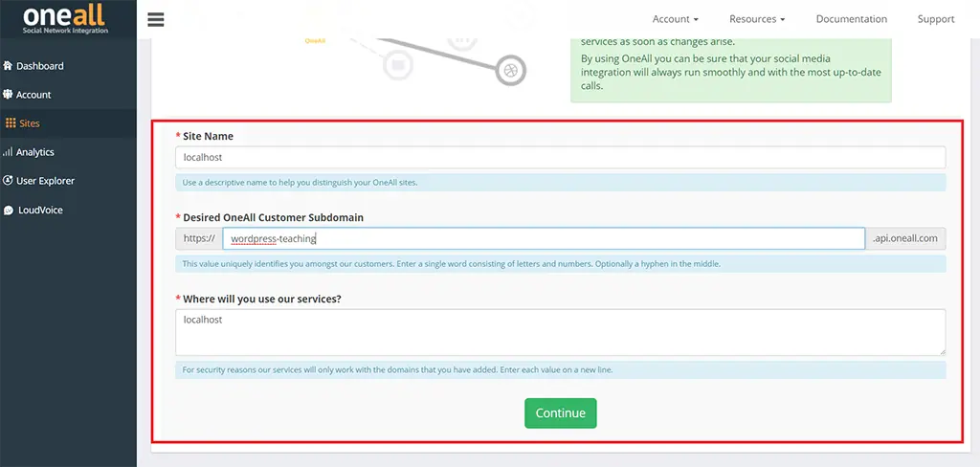Click the Customer Subdomain input field
This screenshot has height=467, width=980.
point(544,238)
